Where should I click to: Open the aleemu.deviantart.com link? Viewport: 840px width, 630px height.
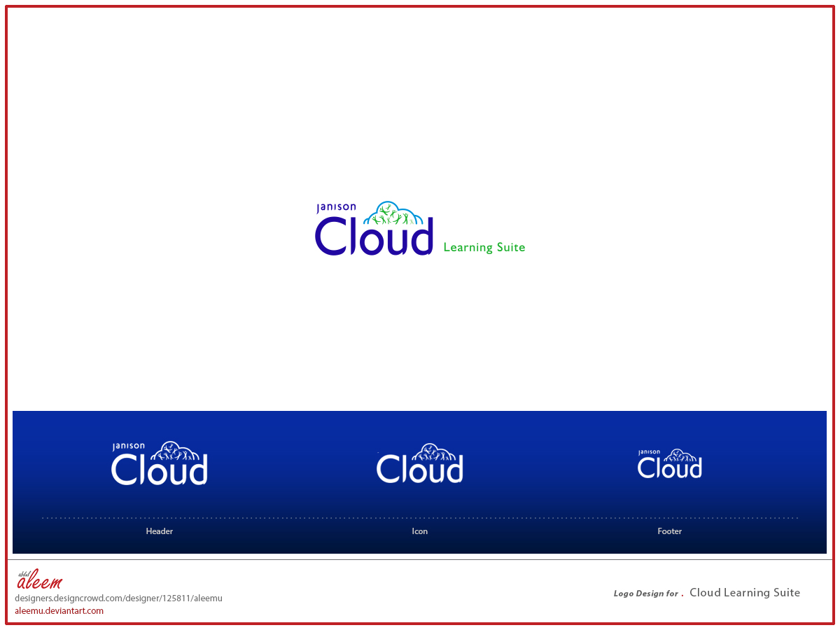point(59,611)
